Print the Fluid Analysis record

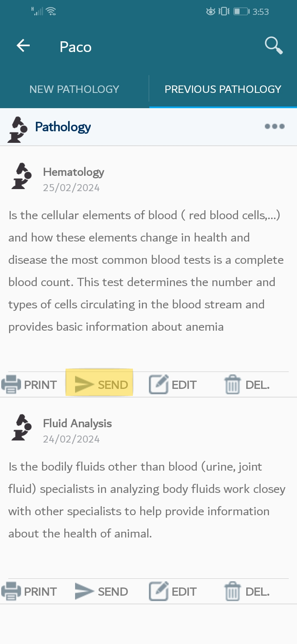pos(29,592)
